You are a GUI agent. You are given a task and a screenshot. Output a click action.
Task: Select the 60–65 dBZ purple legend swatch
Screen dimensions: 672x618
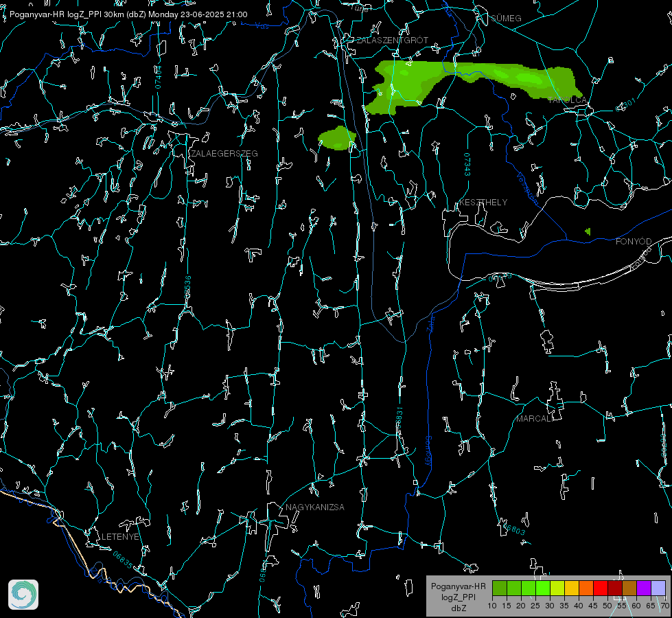pos(644,588)
